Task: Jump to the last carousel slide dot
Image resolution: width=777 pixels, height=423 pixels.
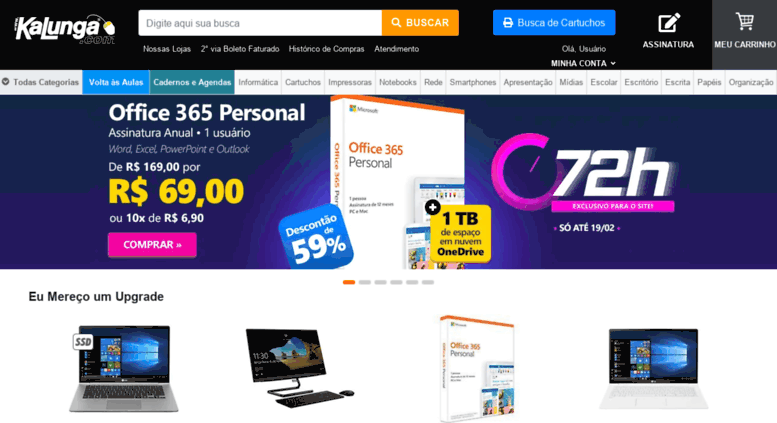Action: [x=428, y=282]
